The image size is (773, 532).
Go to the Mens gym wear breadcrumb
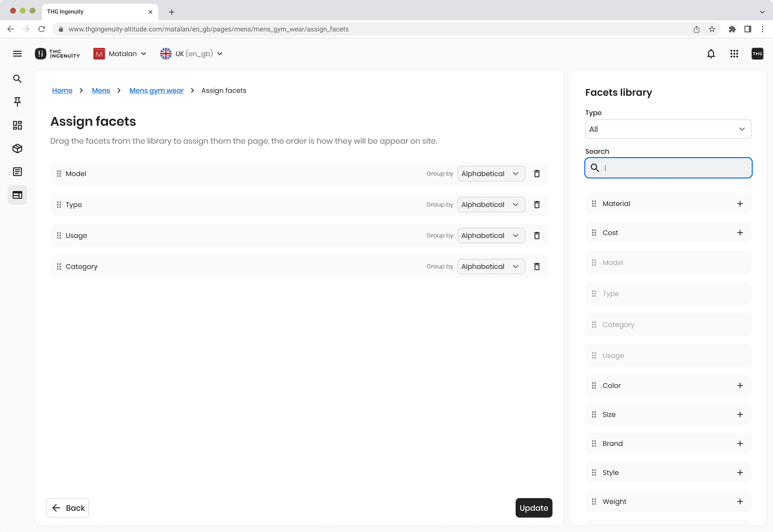(x=157, y=91)
